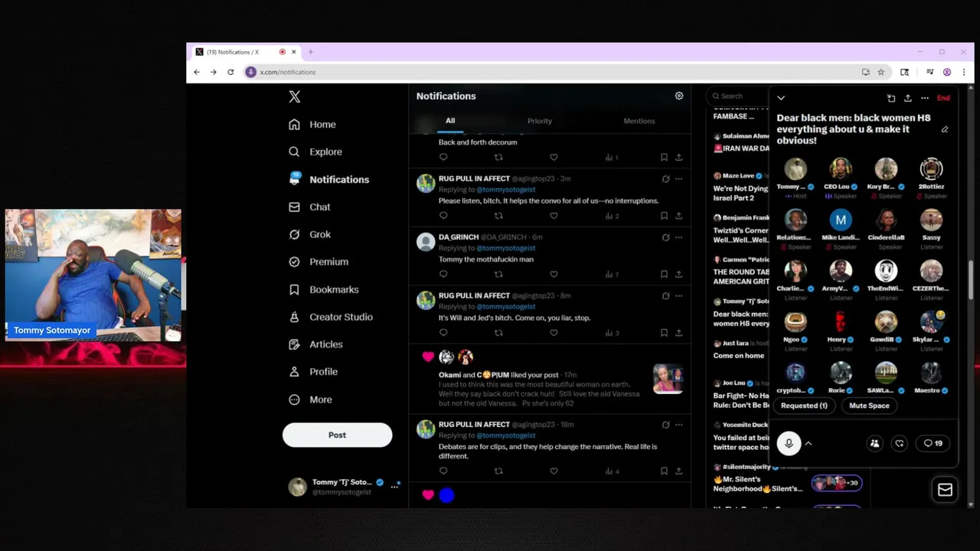Like the 'It's Will and Jed's' reply

(x=554, y=333)
